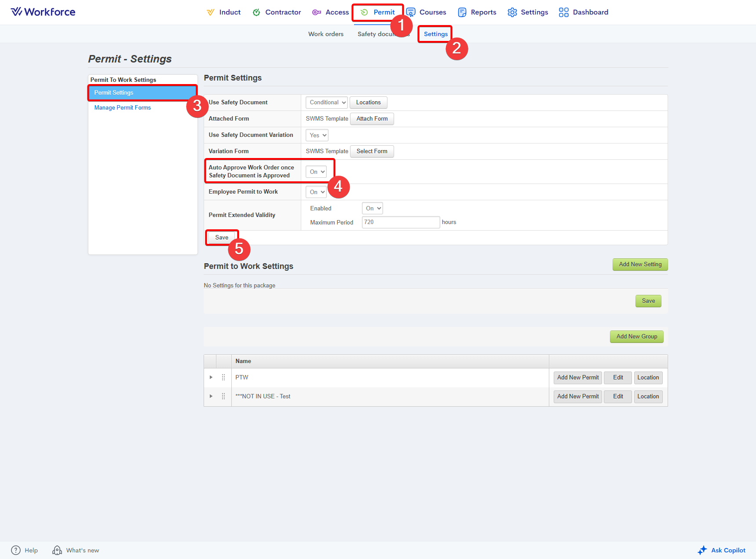Image resolution: width=756 pixels, height=559 pixels.
Task: Click the Attach Form button
Action: click(372, 119)
